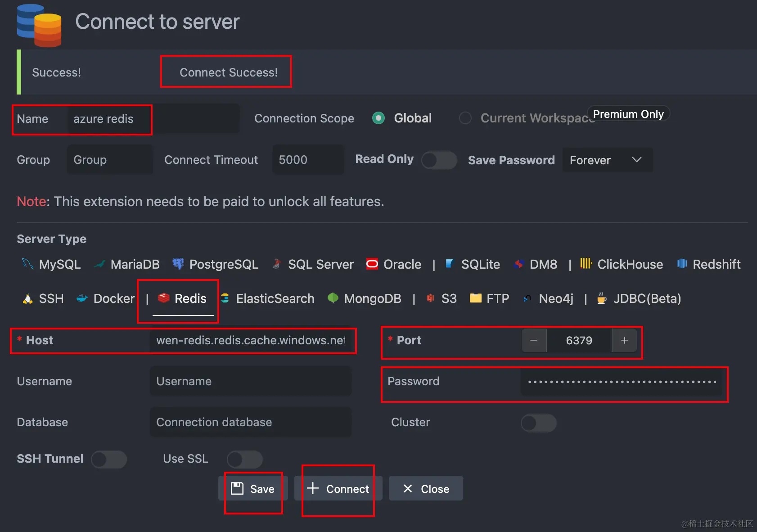Click the X icon on Close
This screenshot has width=757, height=532.
coord(408,488)
